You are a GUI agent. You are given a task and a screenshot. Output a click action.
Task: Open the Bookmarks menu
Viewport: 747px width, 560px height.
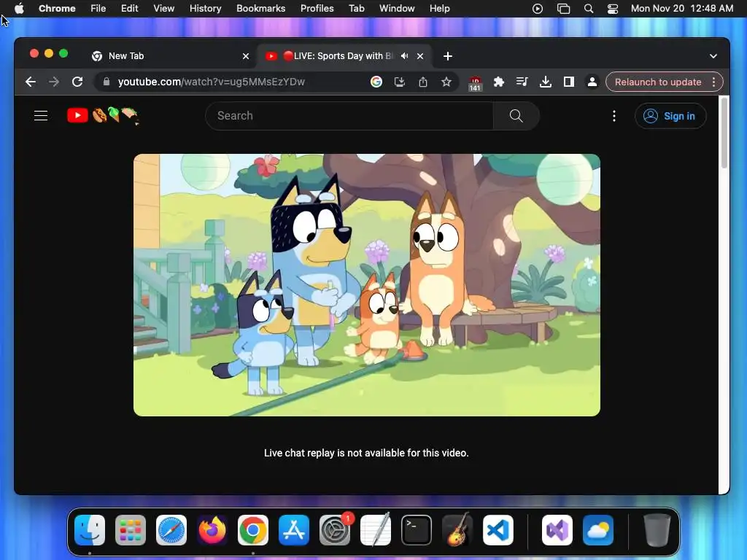261,8
